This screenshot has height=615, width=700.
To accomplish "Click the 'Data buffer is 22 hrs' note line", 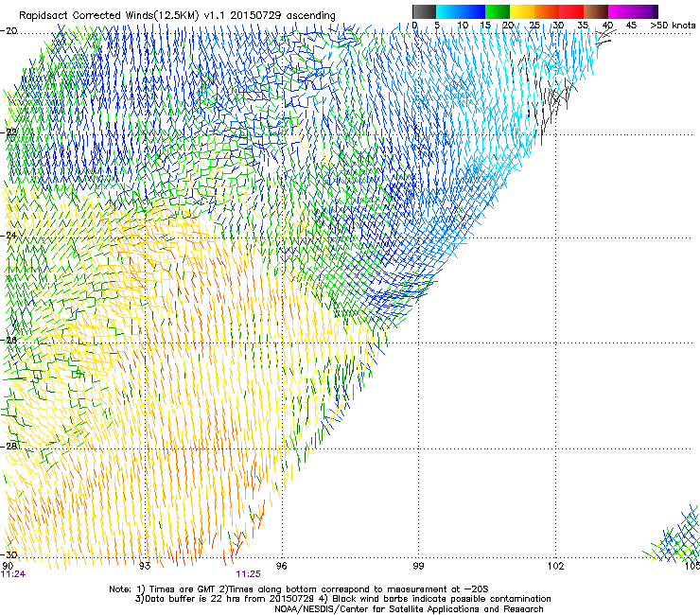I will (x=342, y=599).
